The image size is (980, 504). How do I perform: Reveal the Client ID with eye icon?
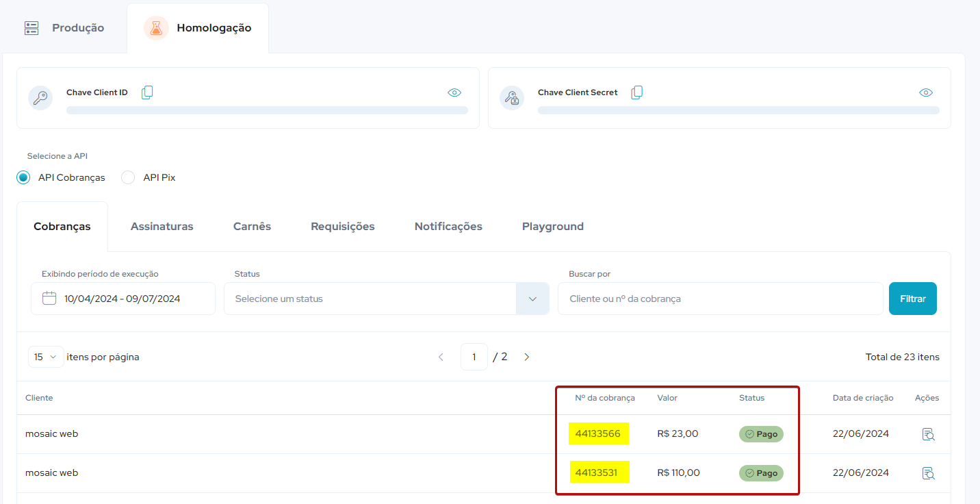[x=454, y=92]
